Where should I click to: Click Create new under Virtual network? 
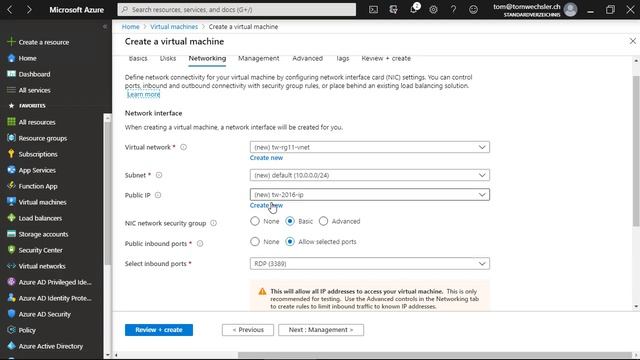coord(266,158)
